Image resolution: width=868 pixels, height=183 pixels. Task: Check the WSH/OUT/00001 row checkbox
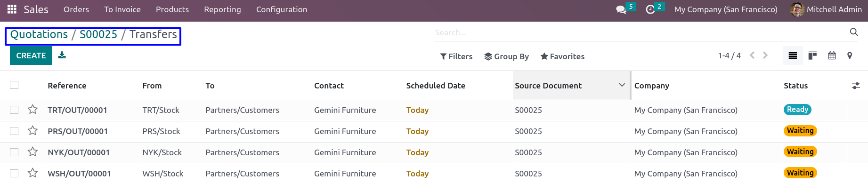14,173
